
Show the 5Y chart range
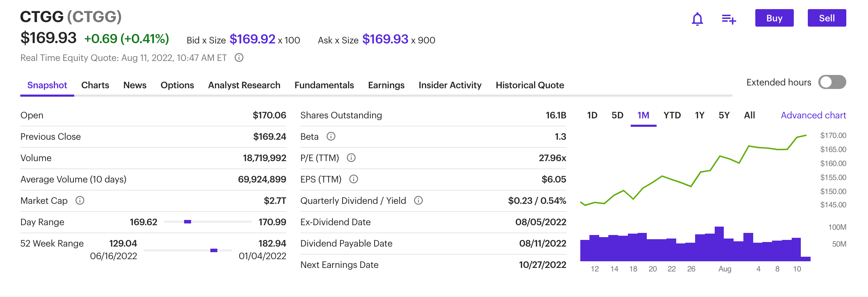tap(724, 115)
